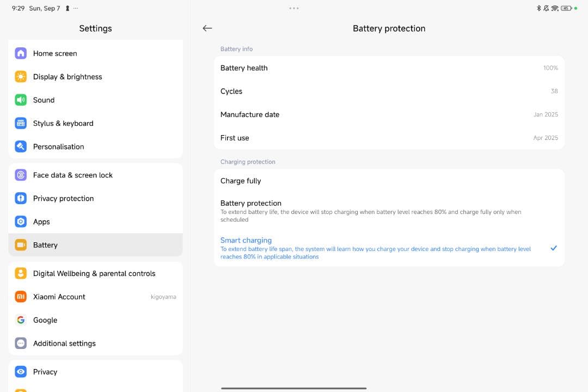
Task: Tap the Bluetooth status bar icon
Action: coord(539,8)
